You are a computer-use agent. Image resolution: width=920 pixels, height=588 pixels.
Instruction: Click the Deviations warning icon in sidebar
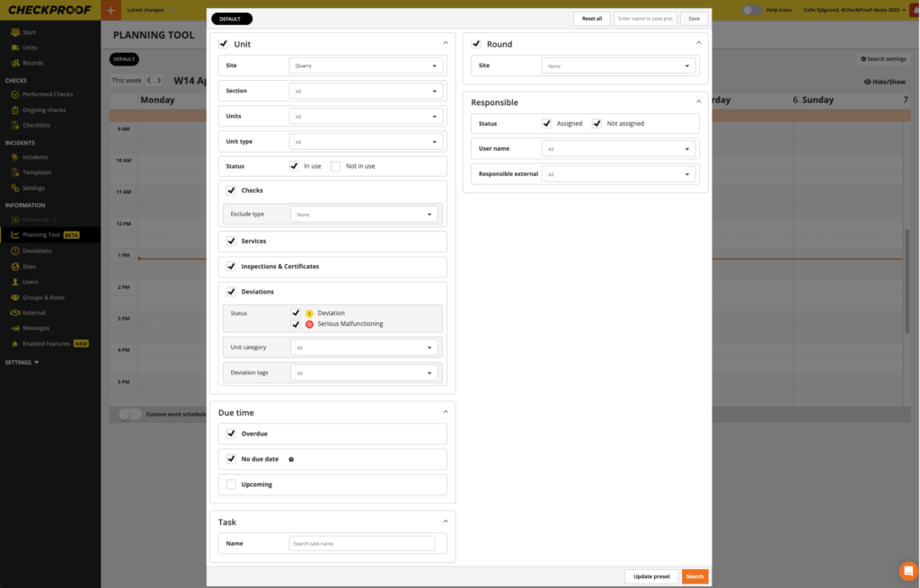pos(14,250)
